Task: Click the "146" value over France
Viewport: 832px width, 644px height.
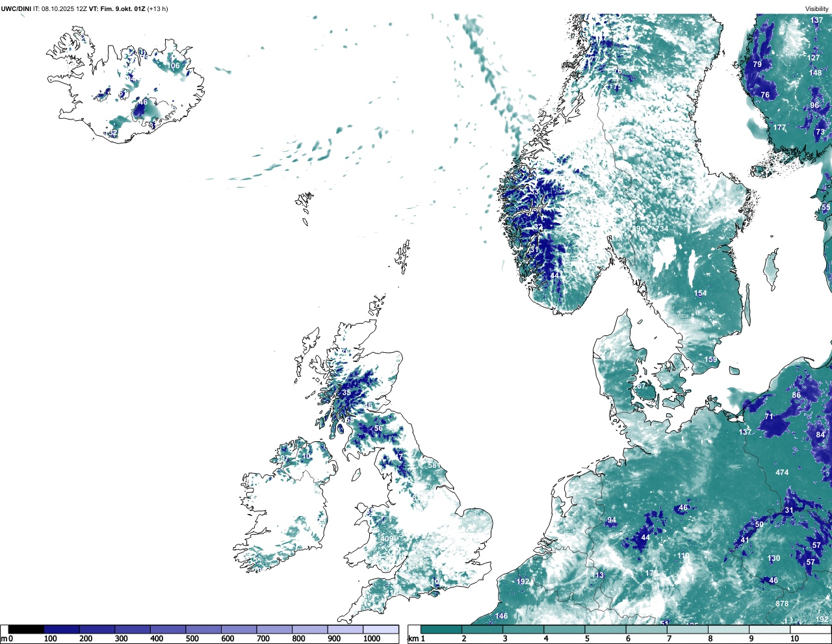Action: click(x=501, y=616)
